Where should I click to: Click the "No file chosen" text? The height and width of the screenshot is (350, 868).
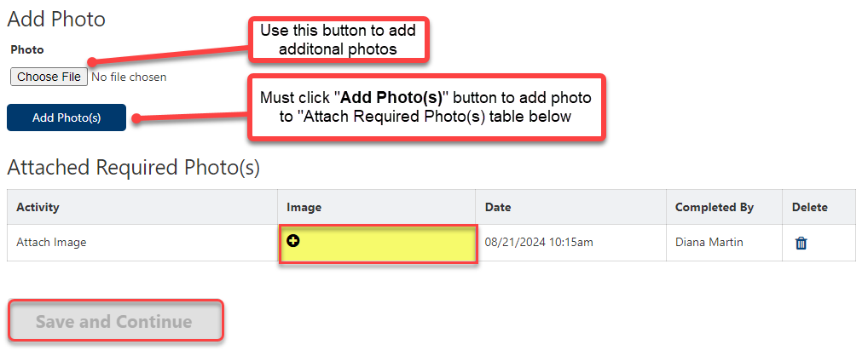(x=129, y=77)
